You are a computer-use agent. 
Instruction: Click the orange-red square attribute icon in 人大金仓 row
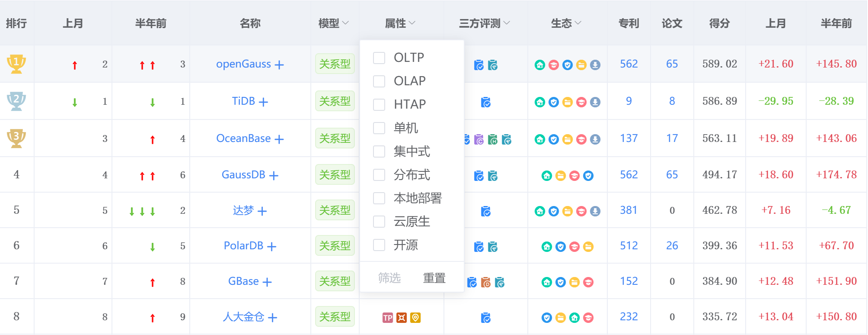(x=402, y=318)
